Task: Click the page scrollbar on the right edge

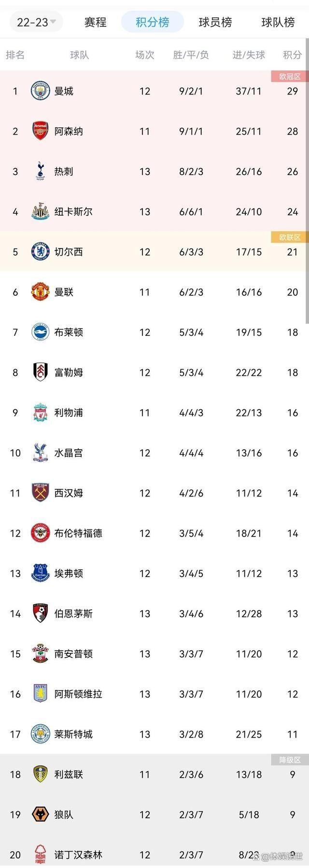Action: [x=307, y=193]
